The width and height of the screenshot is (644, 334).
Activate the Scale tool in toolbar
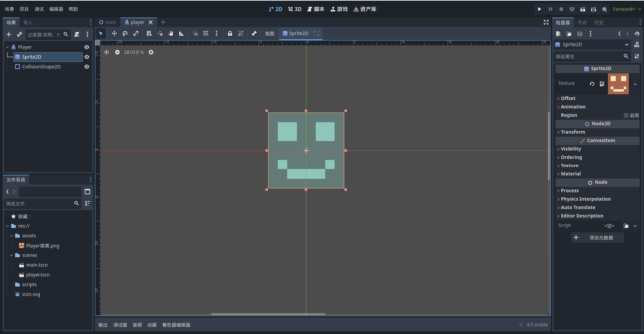136,33
